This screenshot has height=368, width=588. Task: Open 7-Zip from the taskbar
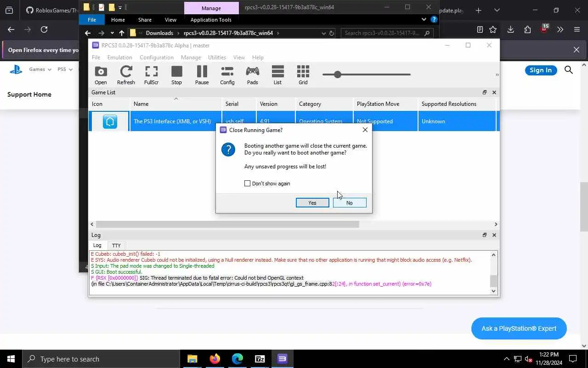coord(260,359)
